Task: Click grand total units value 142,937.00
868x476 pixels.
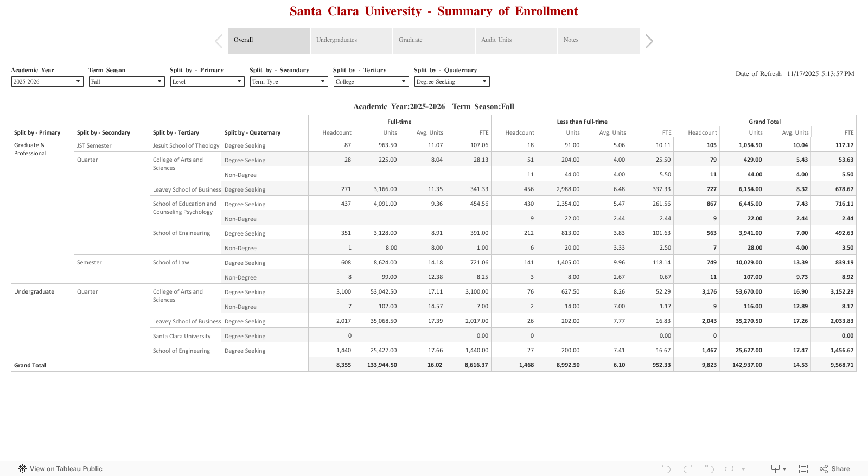Action: click(x=747, y=365)
